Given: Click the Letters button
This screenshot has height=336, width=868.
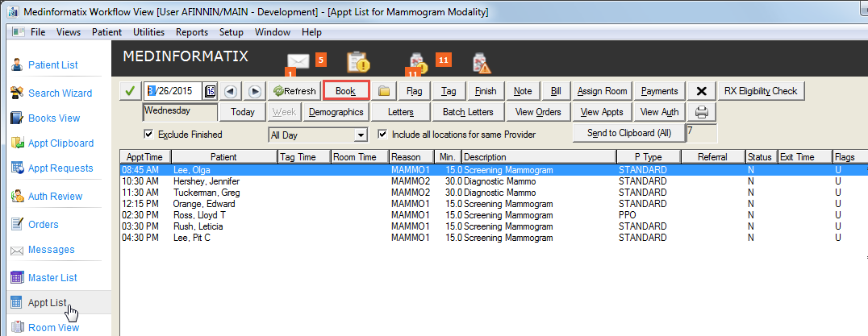Looking at the screenshot, I should 401,112.
